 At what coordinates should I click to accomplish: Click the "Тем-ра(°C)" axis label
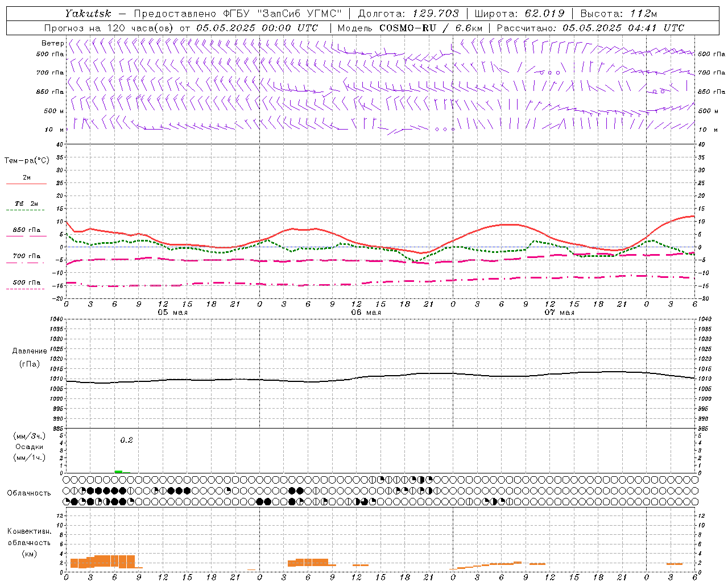tap(27, 160)
